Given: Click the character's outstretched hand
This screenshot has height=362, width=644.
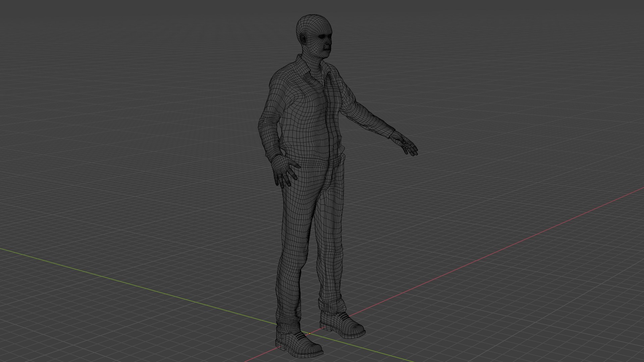Looking at the screenshot, I should (405, 143).
